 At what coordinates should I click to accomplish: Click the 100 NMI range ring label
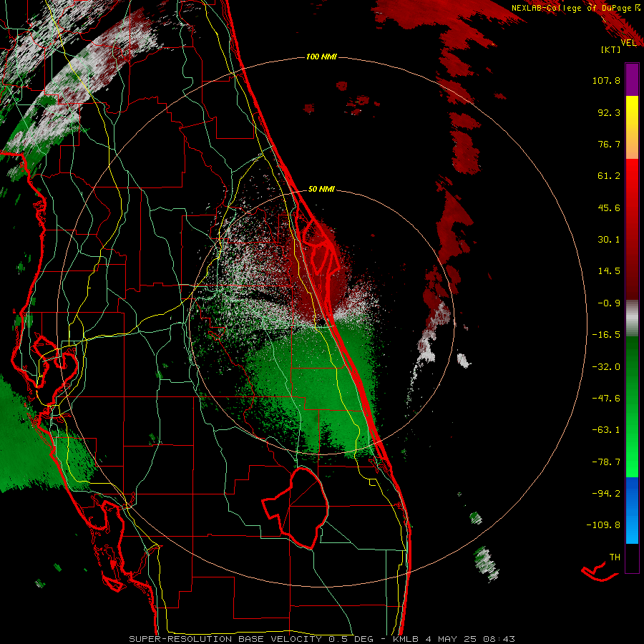321,57
